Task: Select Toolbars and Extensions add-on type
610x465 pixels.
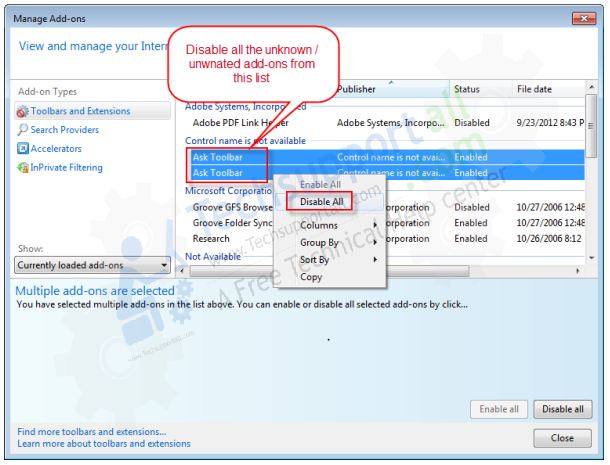Action: click(93, 111)
